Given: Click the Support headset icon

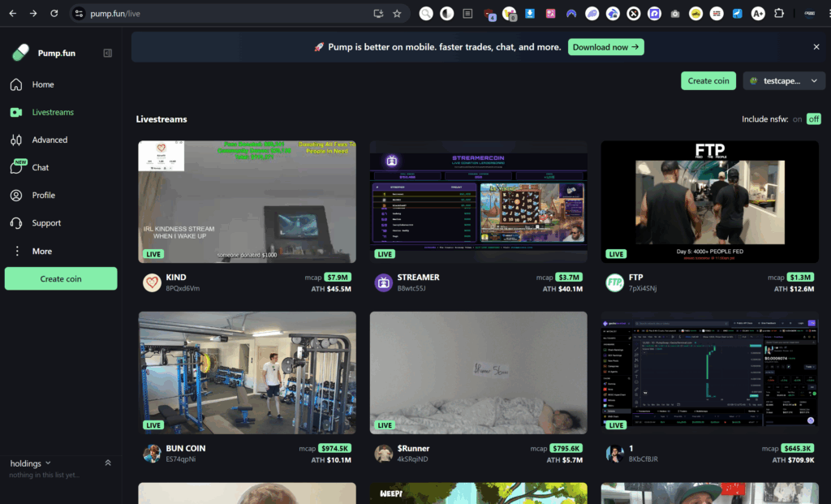Looking at the screenshot, I should [16, 223].
